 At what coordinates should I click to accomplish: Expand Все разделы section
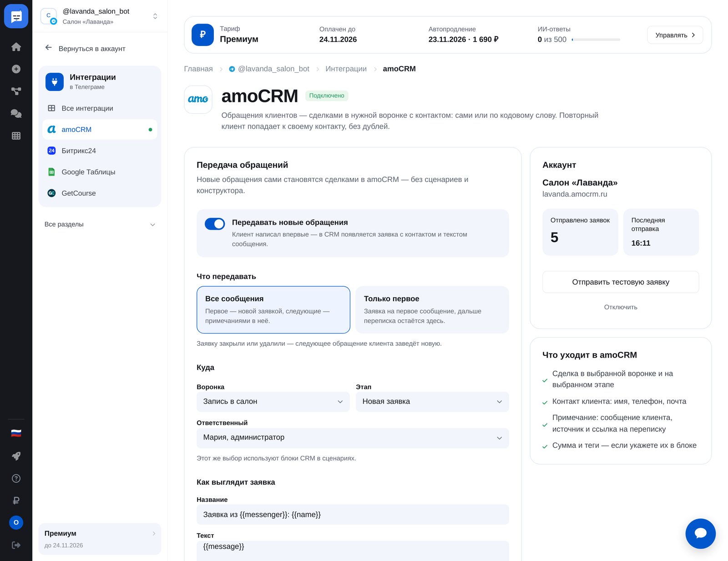click(100, 224)
